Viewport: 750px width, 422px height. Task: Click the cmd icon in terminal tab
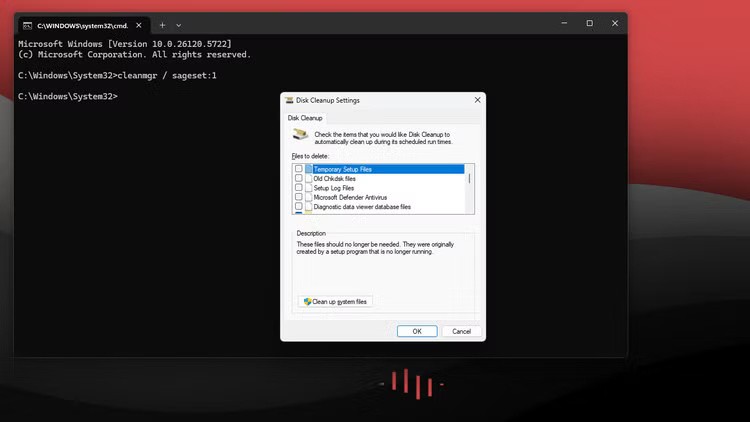point(27,26)
